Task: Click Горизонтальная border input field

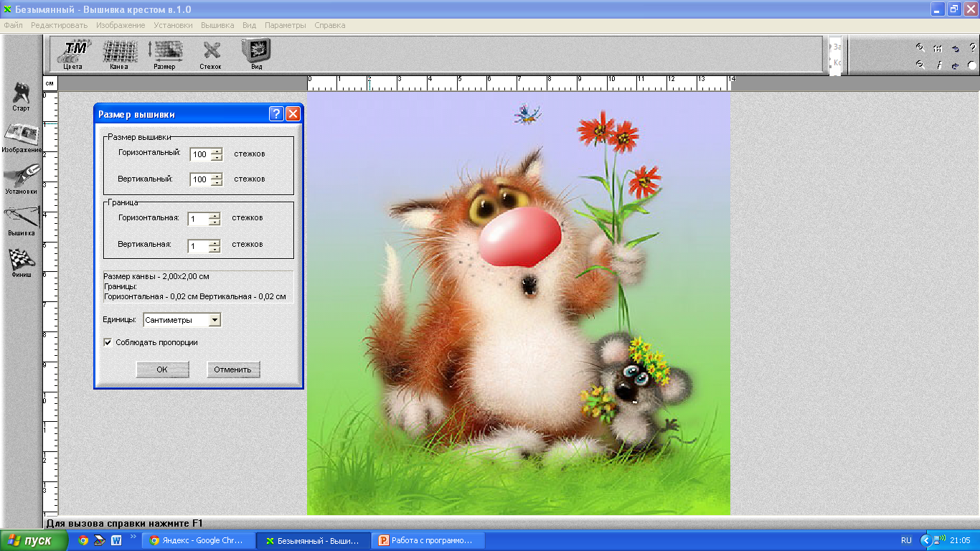Action: pos(198,219)
